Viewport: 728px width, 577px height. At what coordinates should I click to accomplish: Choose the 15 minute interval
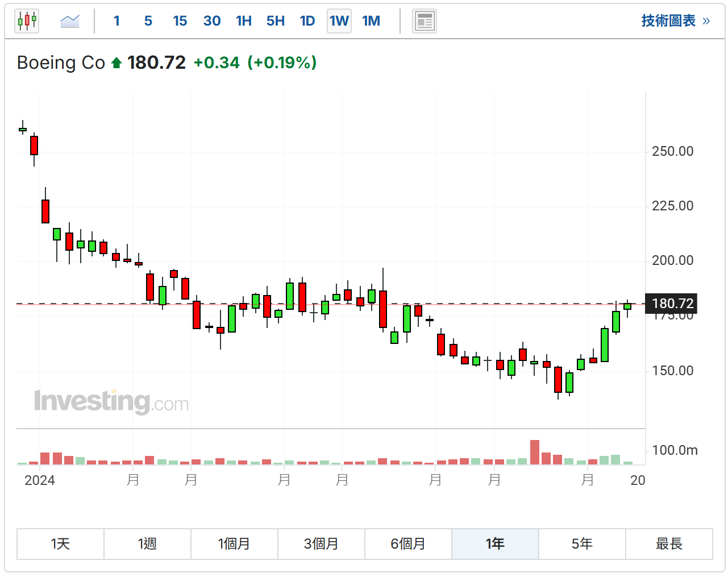(x=180, y=22)
